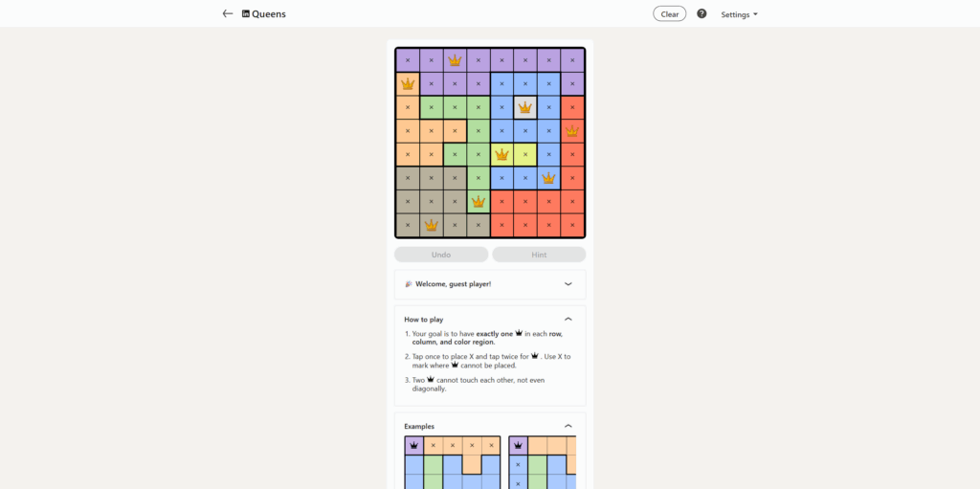Toggle the crown in the light gray cell
This screenshot has height=489, width=980.
coord(525,107)
